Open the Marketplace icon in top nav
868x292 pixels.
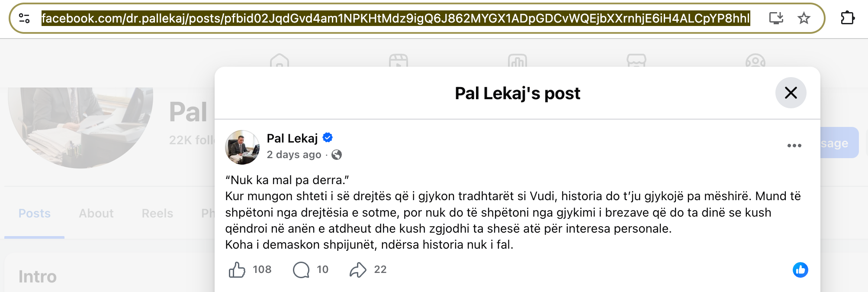(x=636, y=60)
